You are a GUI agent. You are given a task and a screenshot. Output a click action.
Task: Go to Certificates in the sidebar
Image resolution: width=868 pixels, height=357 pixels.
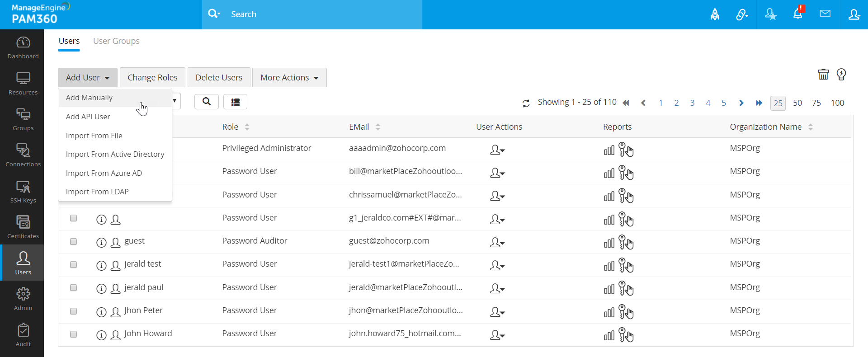tap(23, 227)
